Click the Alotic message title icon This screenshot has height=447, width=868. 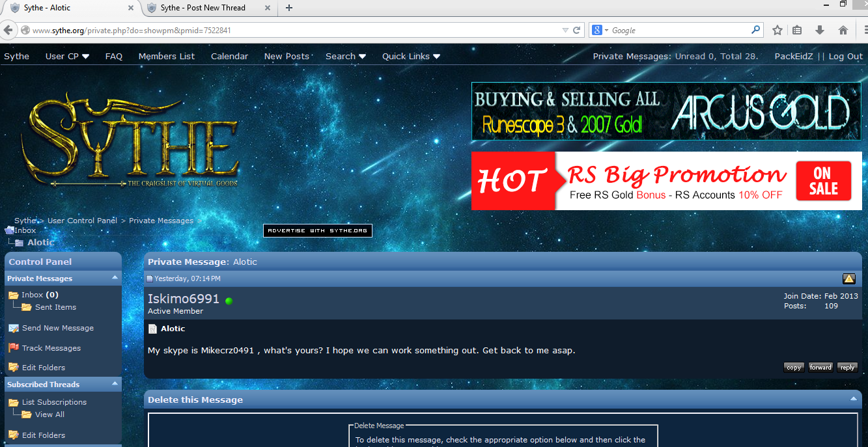(x=152, y=329)
